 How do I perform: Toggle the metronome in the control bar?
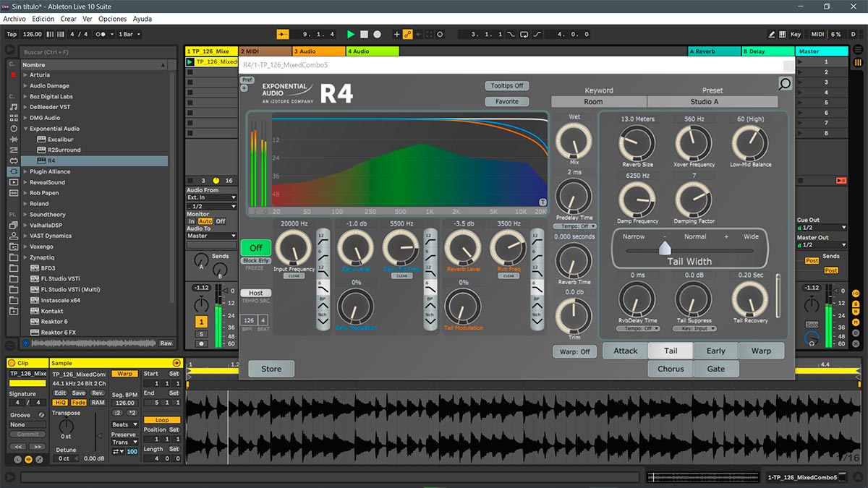103,34
